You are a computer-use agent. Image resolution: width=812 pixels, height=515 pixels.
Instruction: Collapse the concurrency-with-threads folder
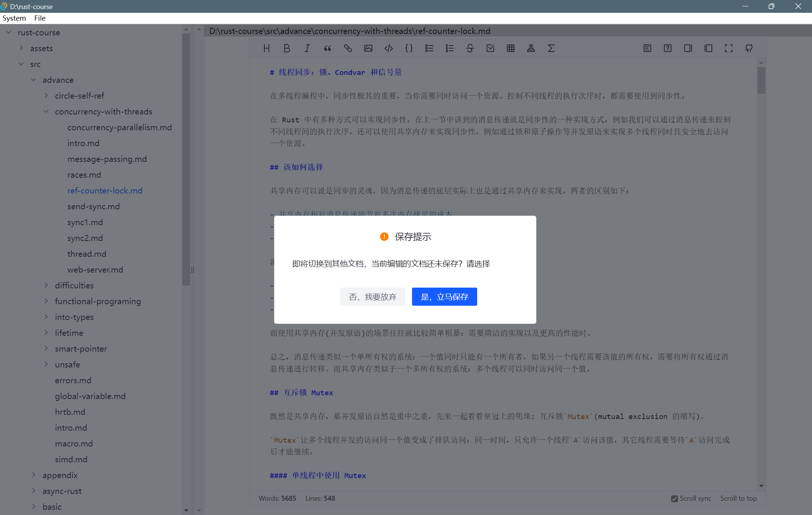coord(46,111)
